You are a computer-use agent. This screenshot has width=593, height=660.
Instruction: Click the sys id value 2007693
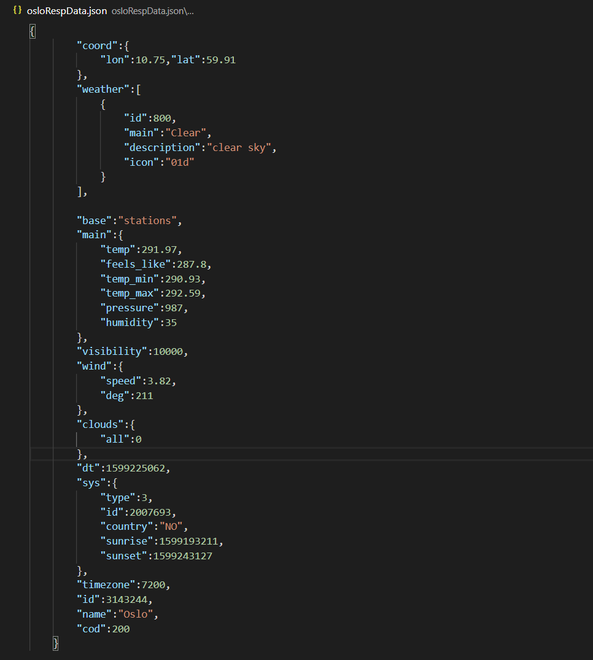click(150, 512)
